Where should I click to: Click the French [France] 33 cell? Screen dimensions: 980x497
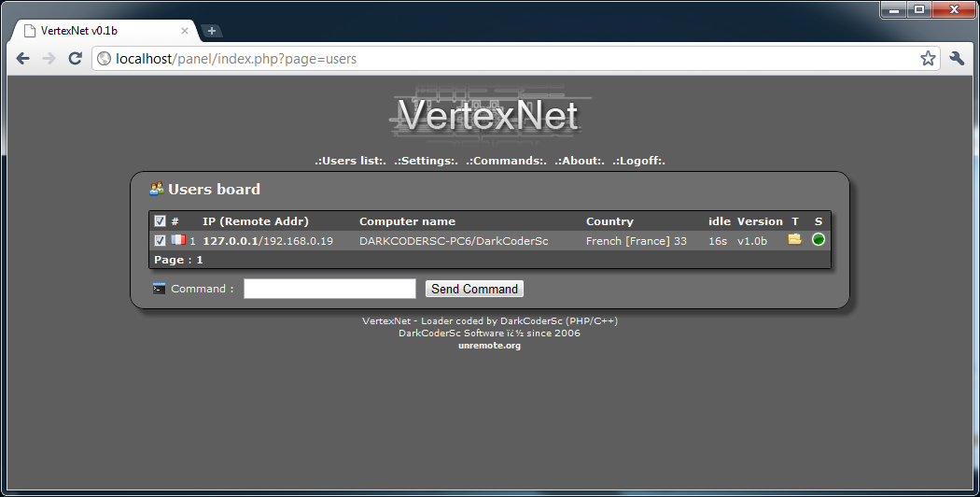(x=637, y=241)
